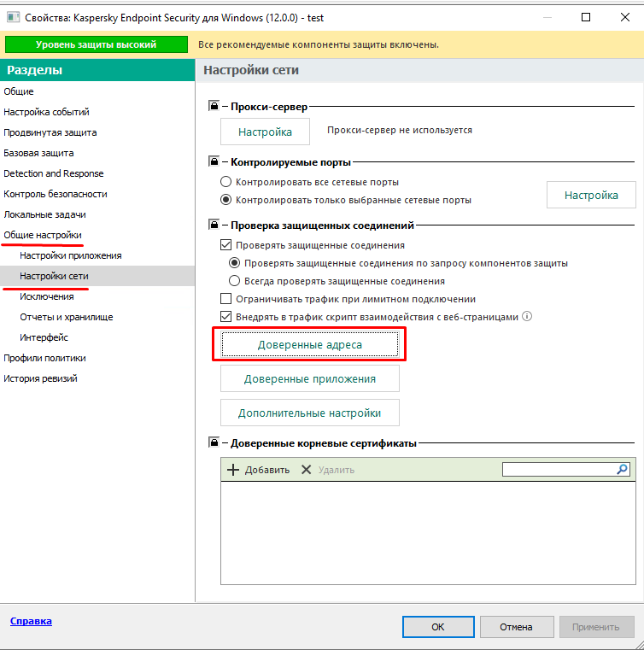644x650 pixels.
Task: Click the search magnifier icon in certificates
Action: pos(622,469)
